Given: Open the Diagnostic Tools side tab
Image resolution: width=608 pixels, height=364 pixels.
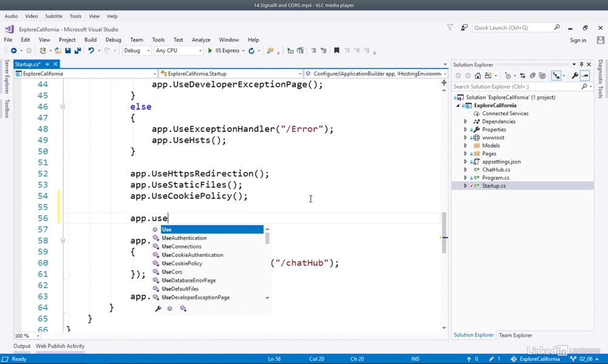Looking at the screenshot, I should [601, 78].
